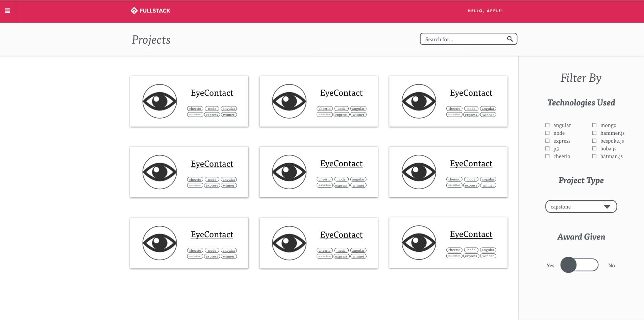Click the eye icon in the top-right card
Screen dimensions: 644x320
pos(419,101)
